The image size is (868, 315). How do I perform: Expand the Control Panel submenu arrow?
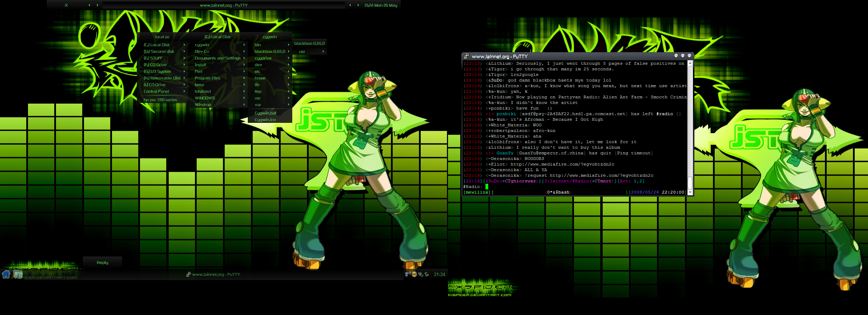(x=184, y=91)
